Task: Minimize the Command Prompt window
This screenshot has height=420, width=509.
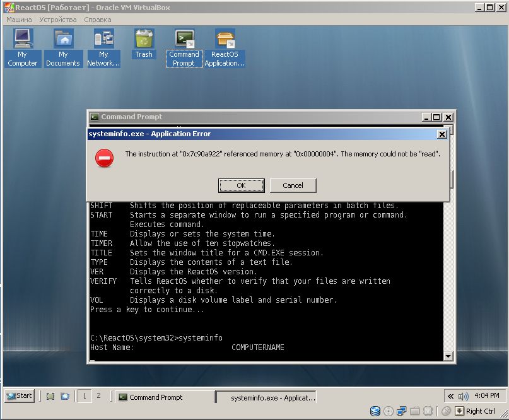Action: point(426,117)
